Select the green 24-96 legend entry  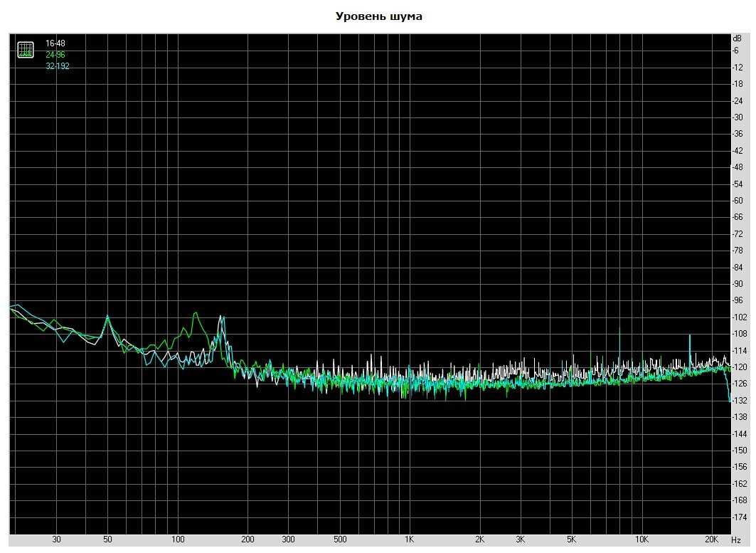click(x=55, y=55)
